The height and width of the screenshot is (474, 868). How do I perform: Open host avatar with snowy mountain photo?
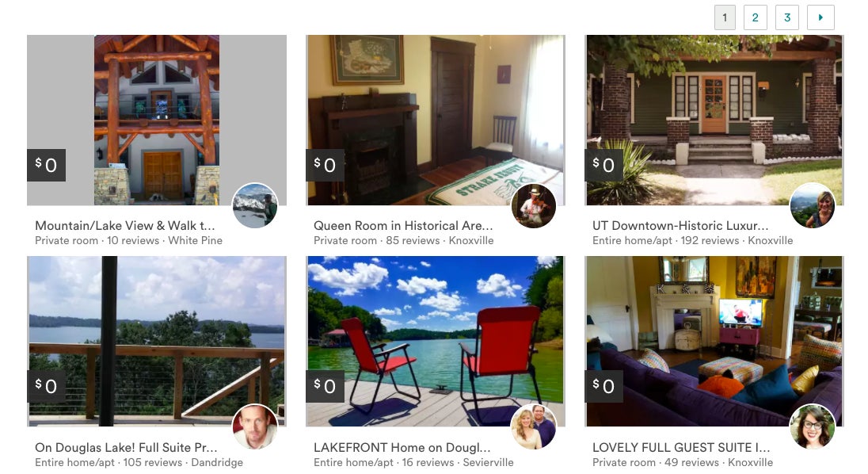click(255, 205)
